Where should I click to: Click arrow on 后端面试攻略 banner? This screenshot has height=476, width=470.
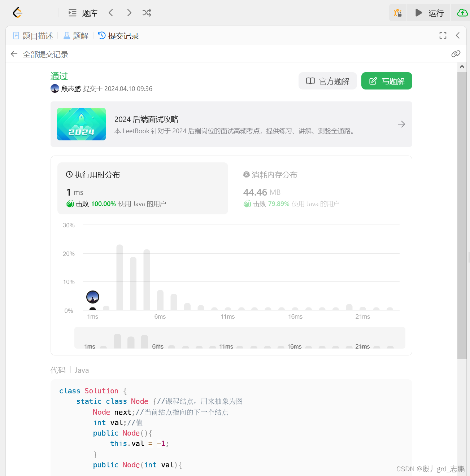[401, 124]
